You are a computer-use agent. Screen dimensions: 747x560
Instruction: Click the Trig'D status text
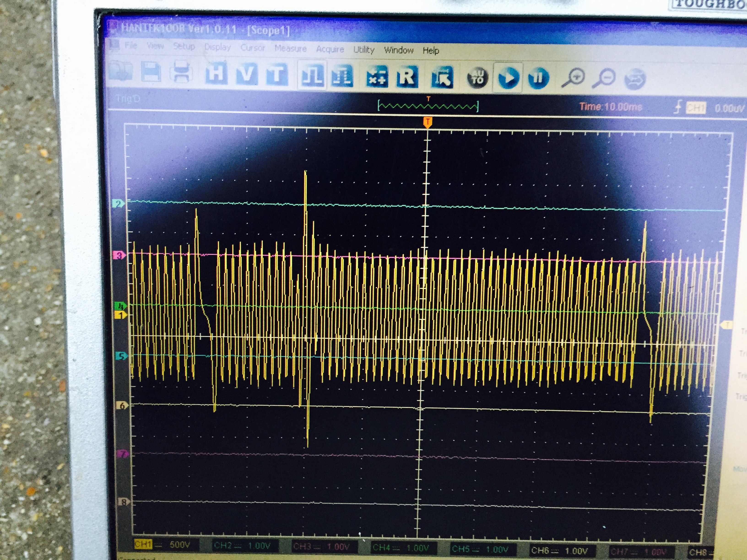click(128, 99)
